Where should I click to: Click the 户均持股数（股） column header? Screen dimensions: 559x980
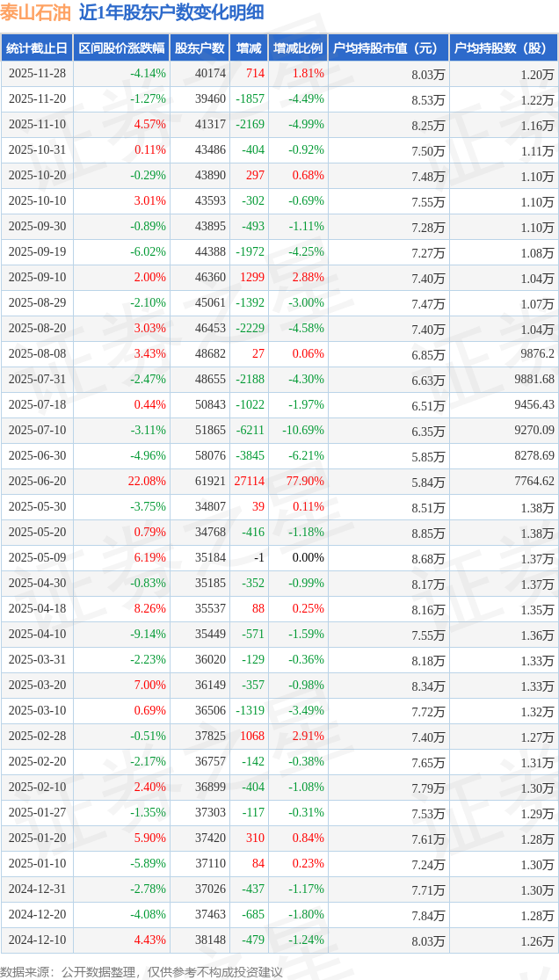click(x=503, y=48)
